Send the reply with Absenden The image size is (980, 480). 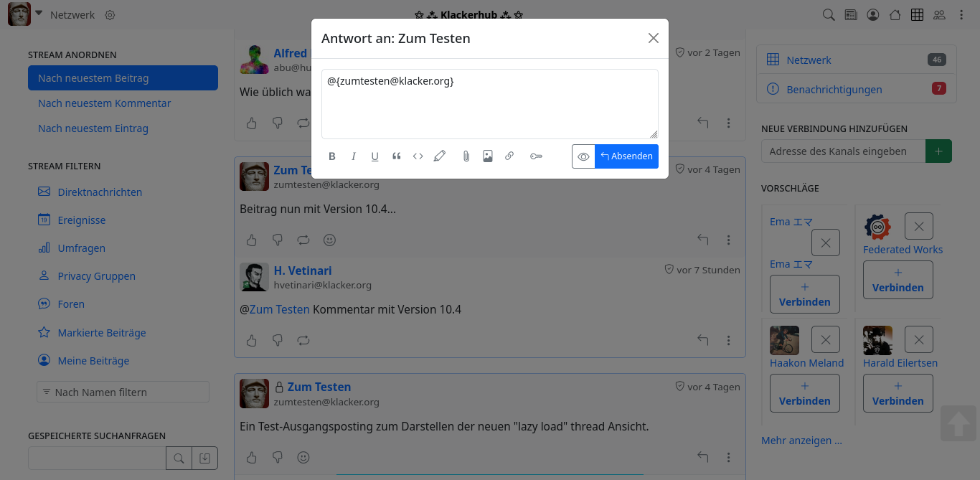pos(627,156)
